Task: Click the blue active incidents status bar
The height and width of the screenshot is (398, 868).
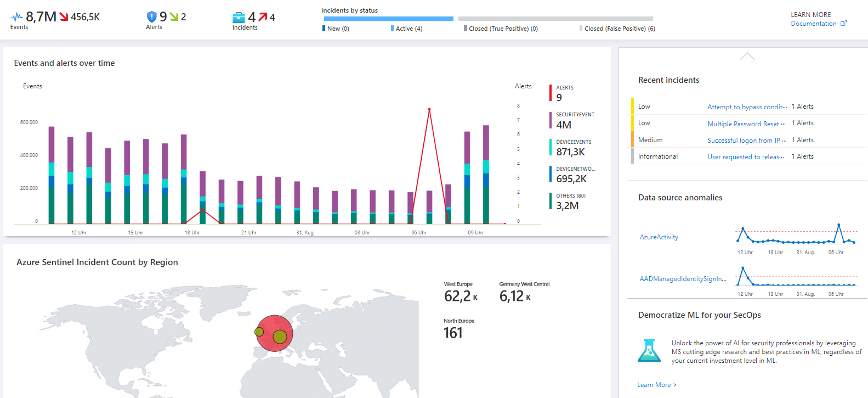Action: tap(388, 19)
